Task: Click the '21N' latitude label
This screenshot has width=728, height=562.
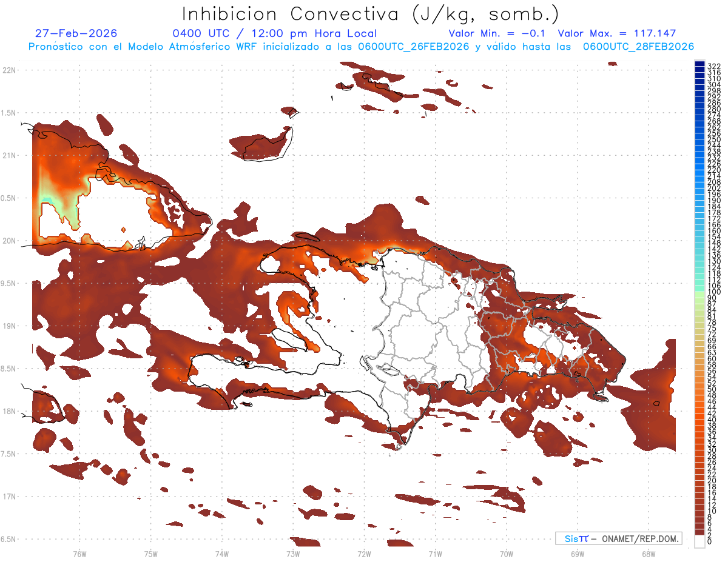Action: pos(9,155)
